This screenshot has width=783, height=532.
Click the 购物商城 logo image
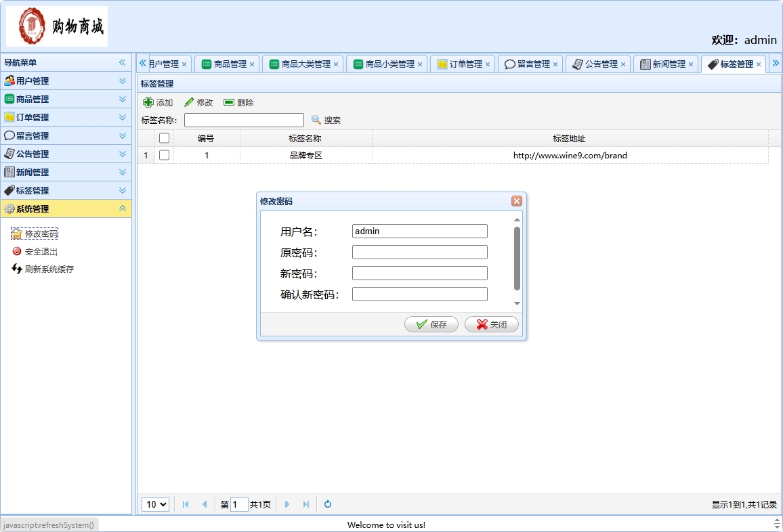click(x=56, y=26)
